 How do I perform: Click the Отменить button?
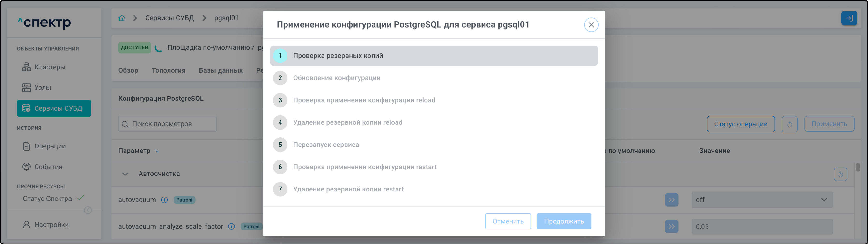click(508, 221)
